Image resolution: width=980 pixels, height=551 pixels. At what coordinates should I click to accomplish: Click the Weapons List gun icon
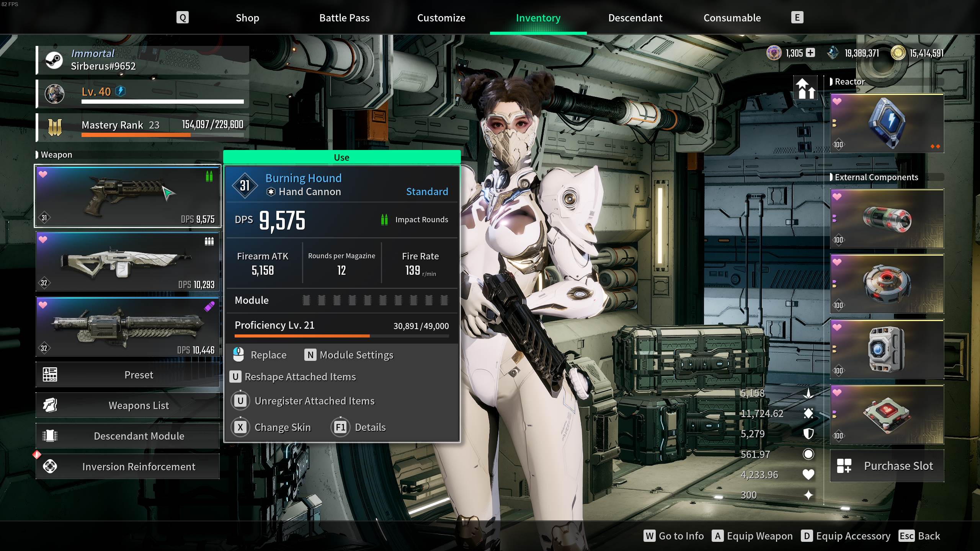coord(50,405)
